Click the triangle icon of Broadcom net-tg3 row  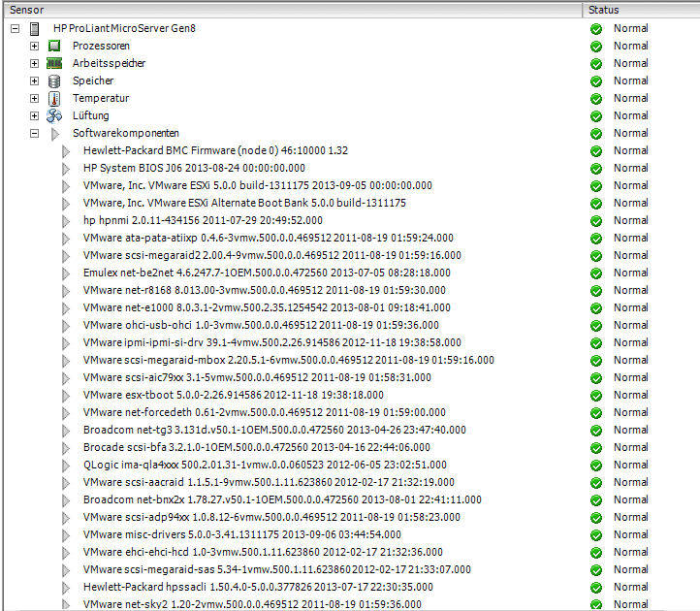66,431
